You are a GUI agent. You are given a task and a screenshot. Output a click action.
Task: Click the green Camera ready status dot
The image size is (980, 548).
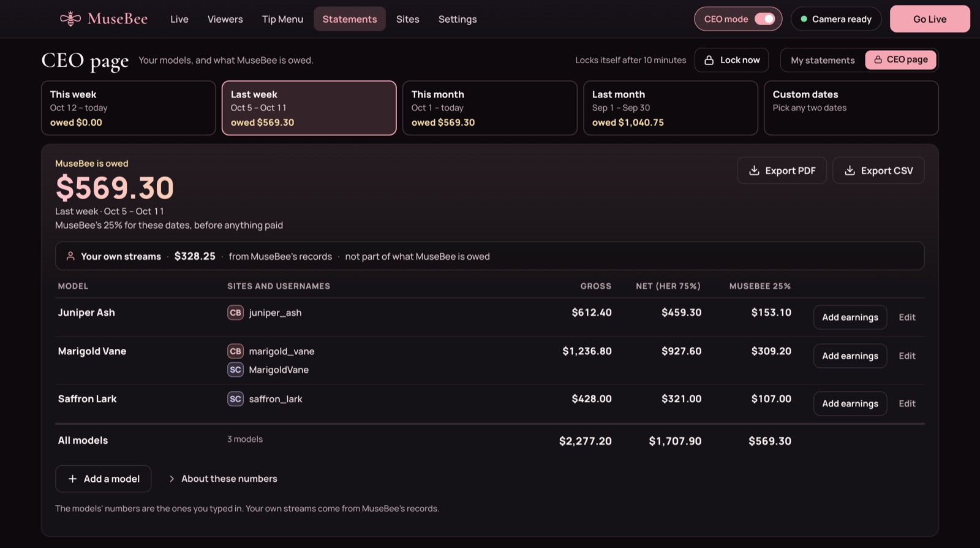804,19
